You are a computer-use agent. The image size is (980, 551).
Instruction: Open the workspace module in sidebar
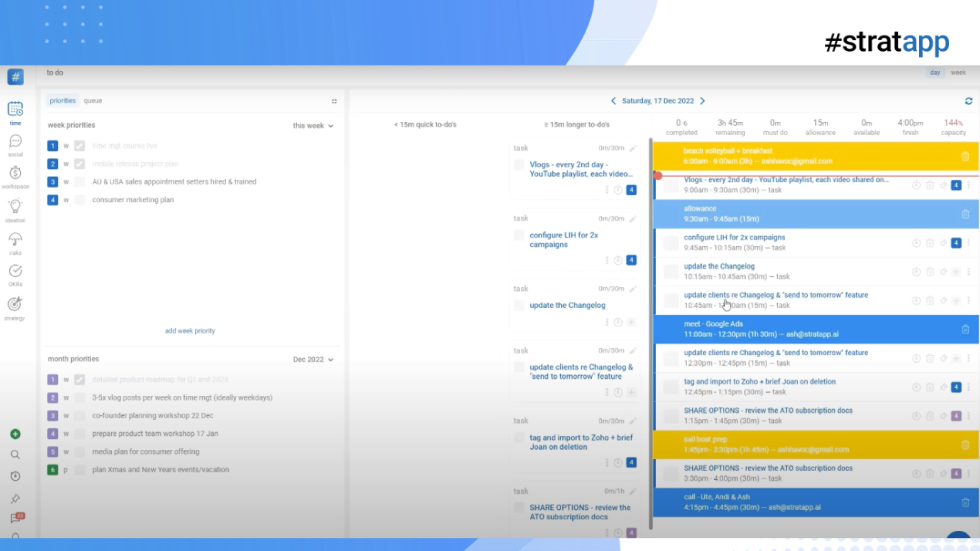click(x=15, y=177)
